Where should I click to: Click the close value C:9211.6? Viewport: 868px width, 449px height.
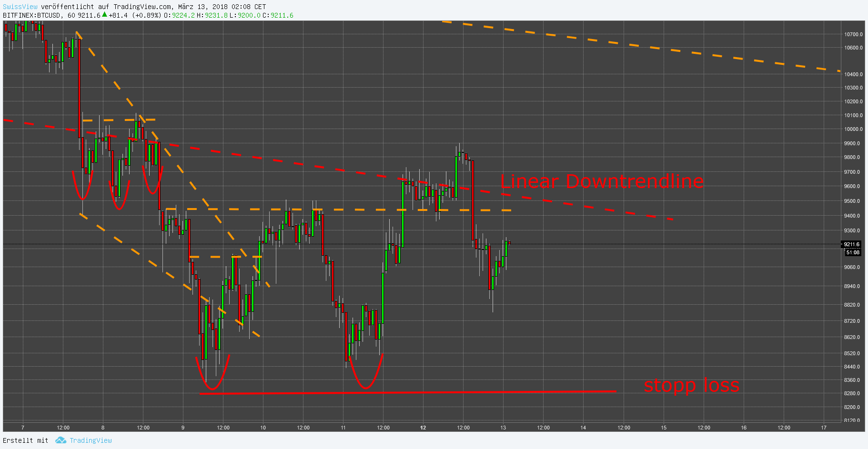point(278,15)
